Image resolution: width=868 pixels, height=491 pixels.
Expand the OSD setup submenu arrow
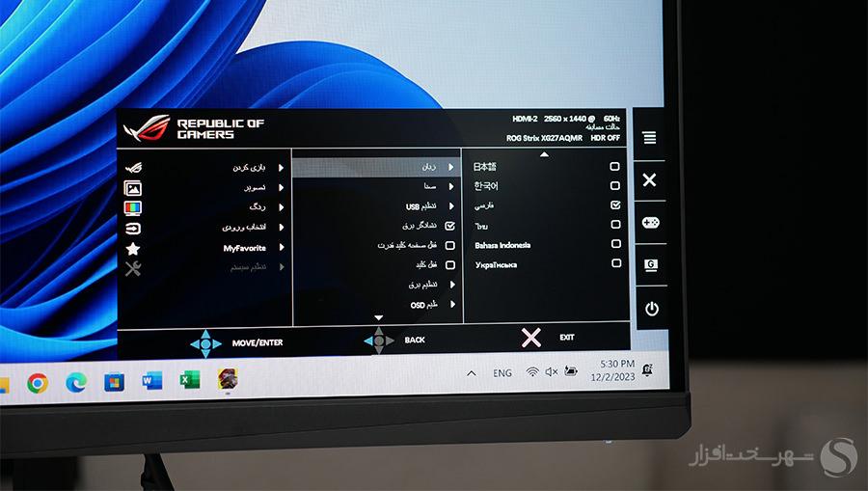452,305
